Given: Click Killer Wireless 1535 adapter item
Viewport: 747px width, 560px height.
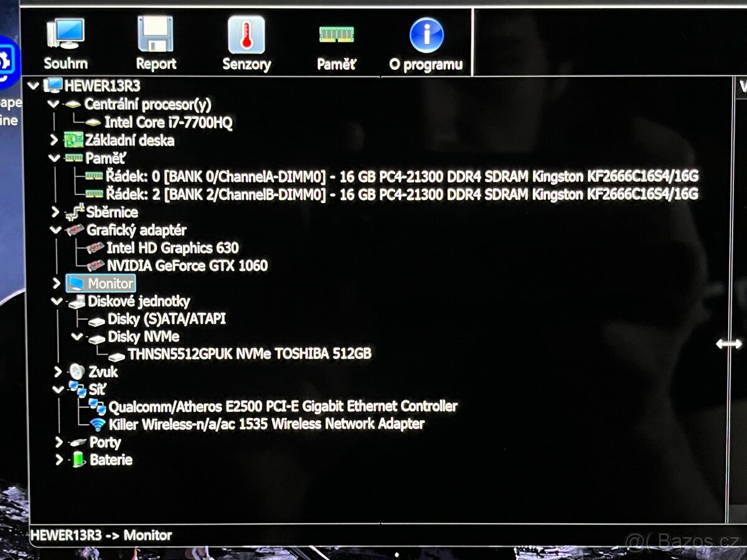Looking at the screenshot, I should click(x=266, y=424).
